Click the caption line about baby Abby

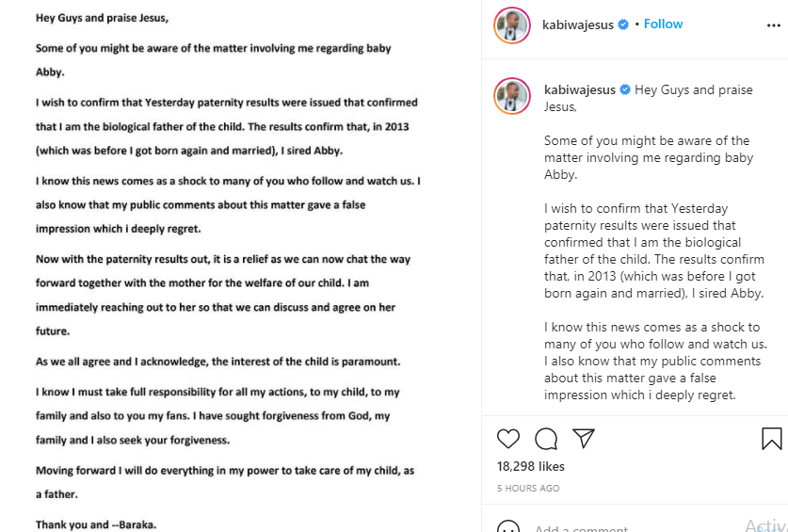click(648, 157)
